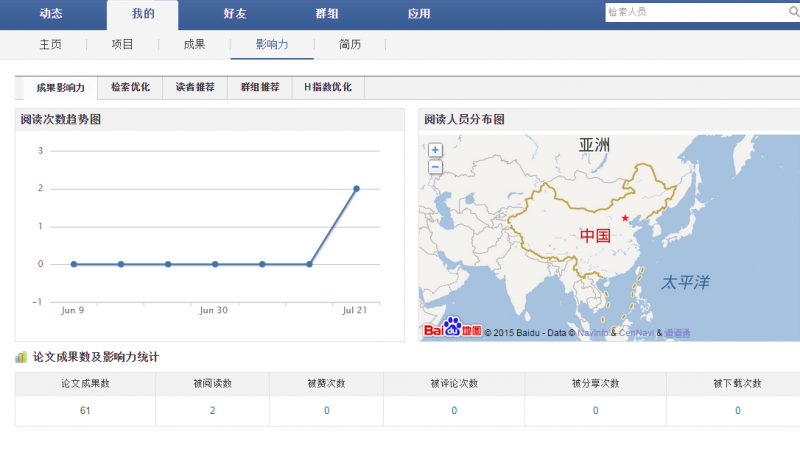Click the NavInfo map data link
This screenshot has height=464, width=800.
coord(592,333)
